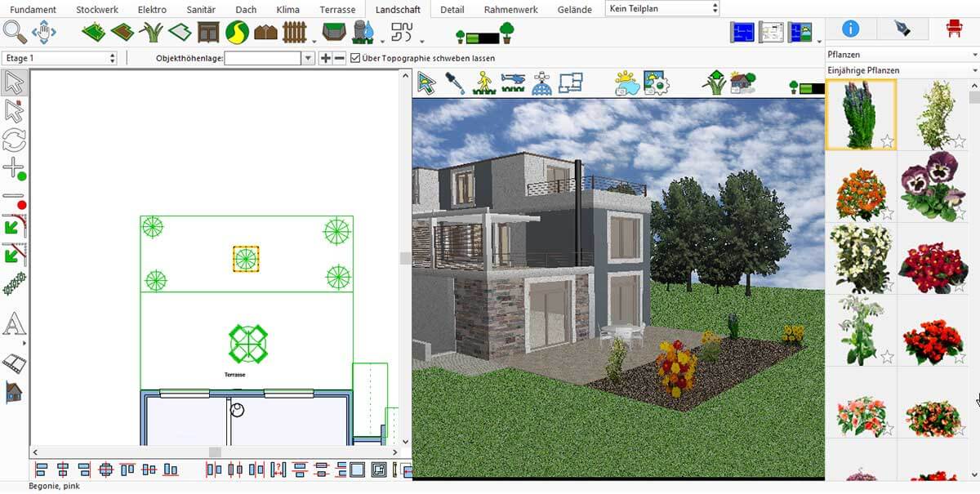Open the garden shed tool

point(208,31)
